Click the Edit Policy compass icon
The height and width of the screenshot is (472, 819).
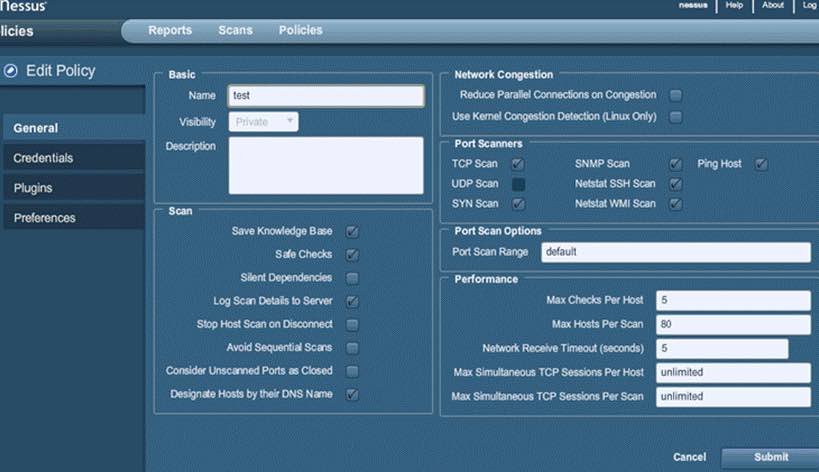click(12, 71)
